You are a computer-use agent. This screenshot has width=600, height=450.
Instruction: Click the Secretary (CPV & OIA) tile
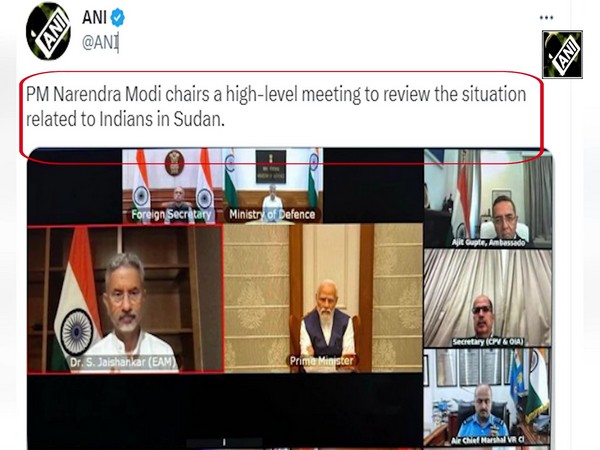click(x=488, y=298)
